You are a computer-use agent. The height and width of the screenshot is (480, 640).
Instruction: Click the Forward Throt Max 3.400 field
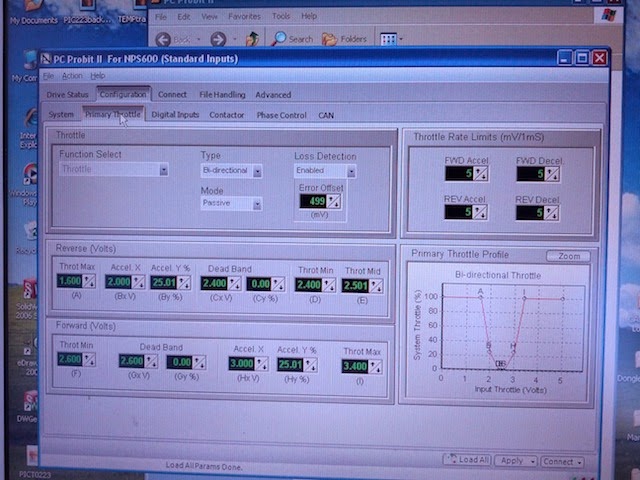(355, 367)
